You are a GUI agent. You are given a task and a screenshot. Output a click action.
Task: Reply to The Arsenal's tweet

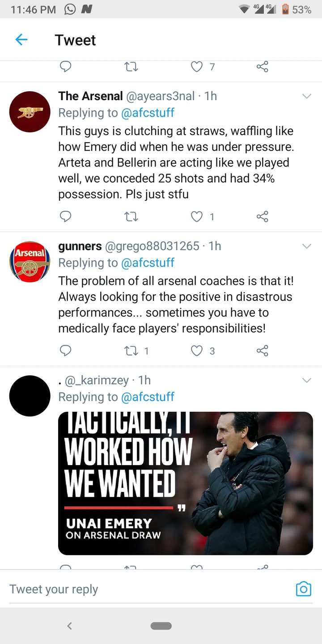(x=66, y=217)
